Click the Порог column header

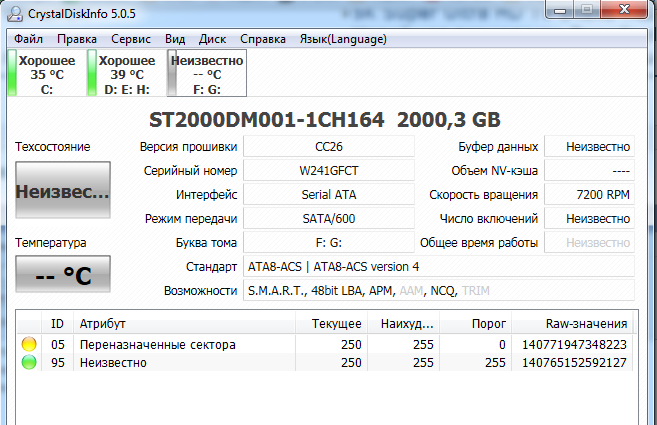476,324
